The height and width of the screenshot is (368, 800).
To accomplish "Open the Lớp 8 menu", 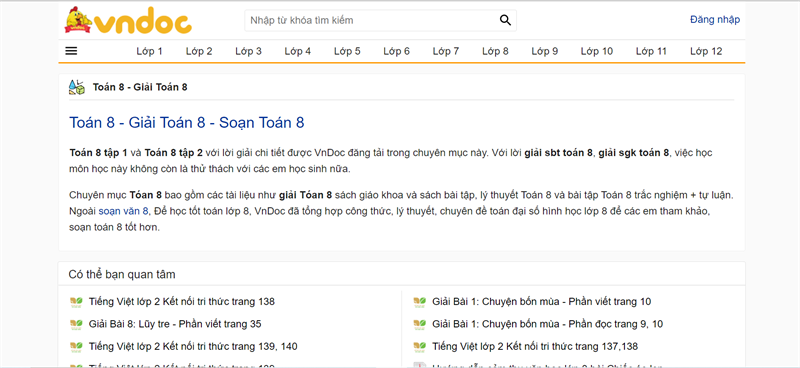I will click(x=495, y=51).
